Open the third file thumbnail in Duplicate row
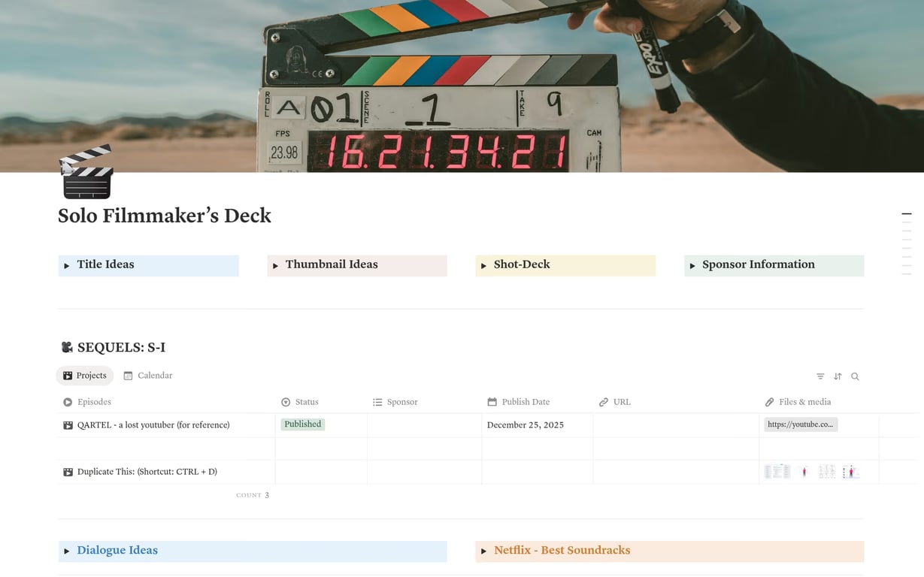This screenshot has width=924, height=577. point(827,472)
